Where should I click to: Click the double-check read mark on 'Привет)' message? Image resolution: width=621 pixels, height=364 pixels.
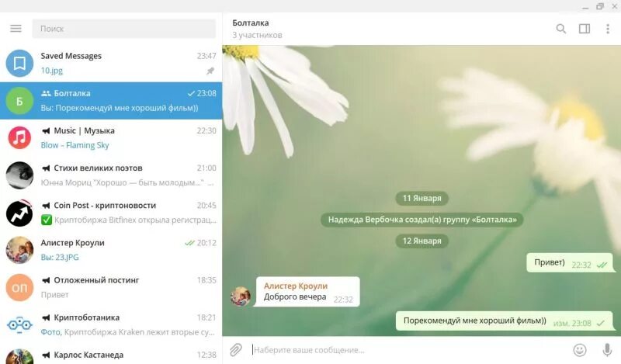coord(602,265)
